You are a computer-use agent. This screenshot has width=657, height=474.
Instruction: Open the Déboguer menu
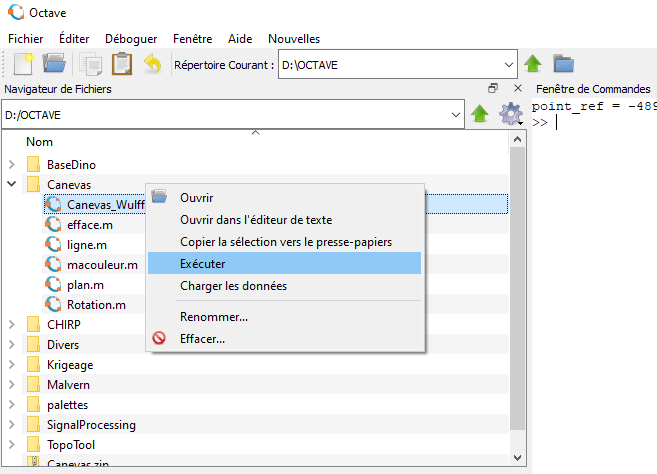(x=131, y=39)
